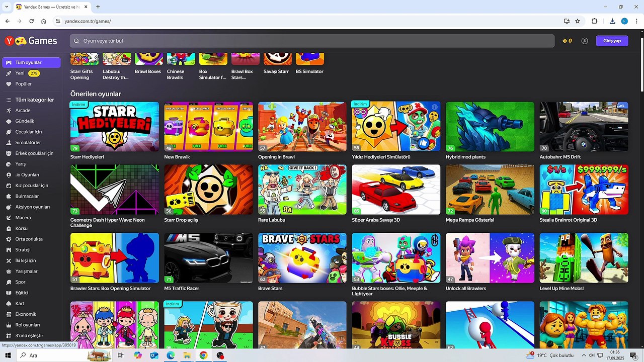The width and height of the screenshot is (644, 362).
Task: Click the Bulmacalar puzzle icon
Action: (x=9, y=196)
